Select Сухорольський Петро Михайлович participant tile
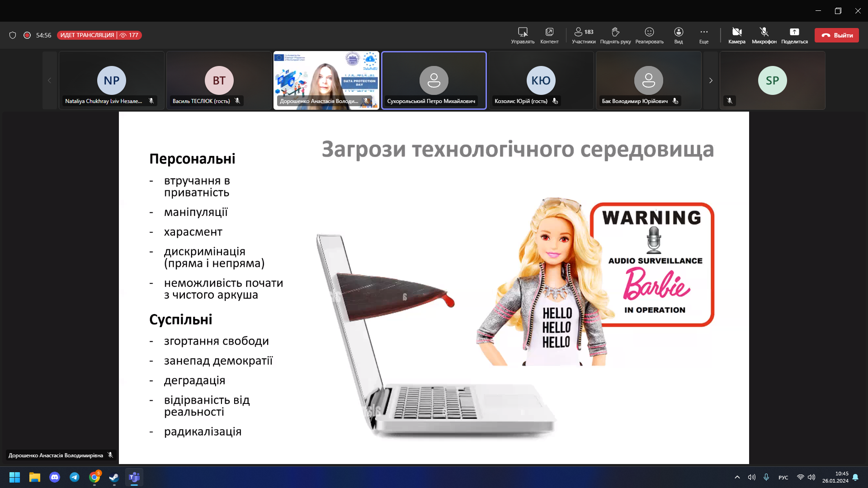This screenshot has width=868, height=488. pos(434,80)
